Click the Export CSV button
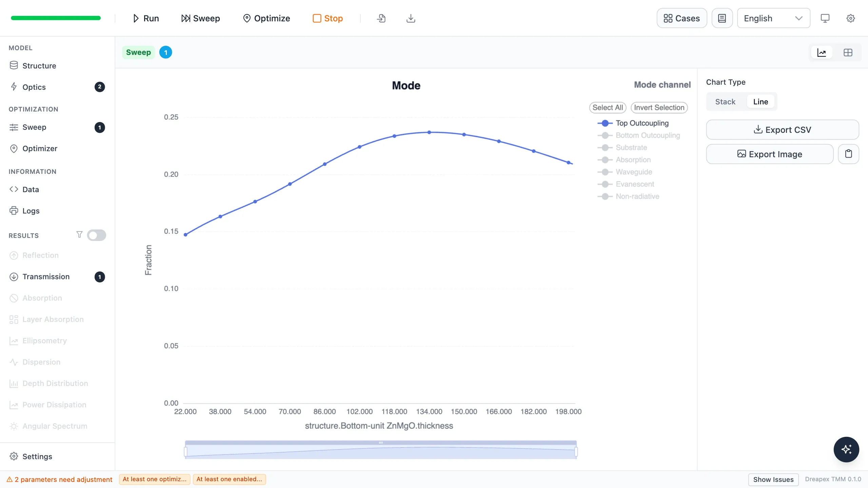The width and height of the screenshot is (868, 488). tap(783, 129)
